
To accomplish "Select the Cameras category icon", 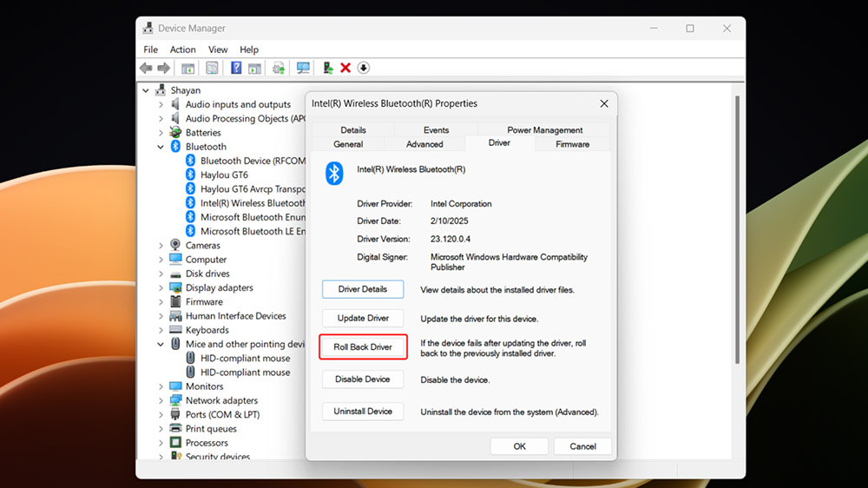I will 175,245.
